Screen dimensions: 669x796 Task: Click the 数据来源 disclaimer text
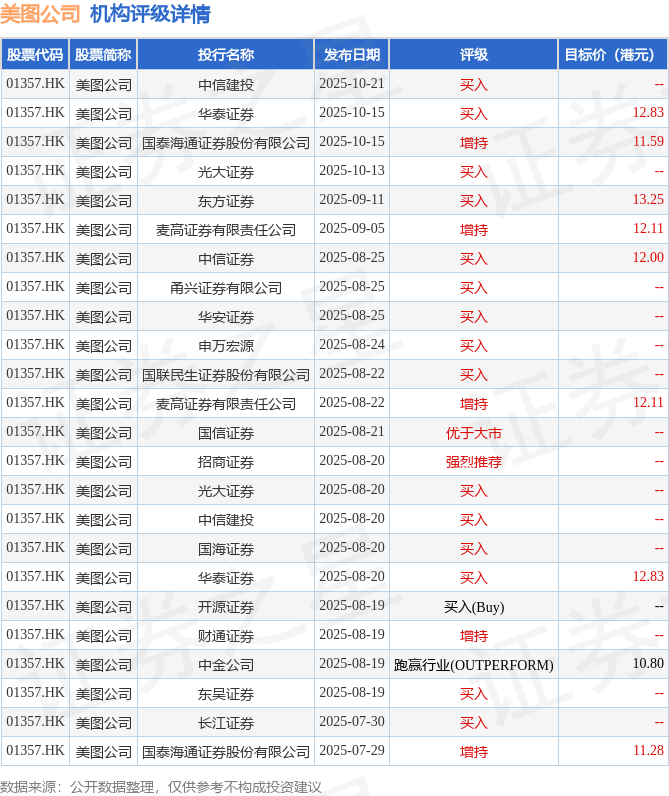coord(160,786)
